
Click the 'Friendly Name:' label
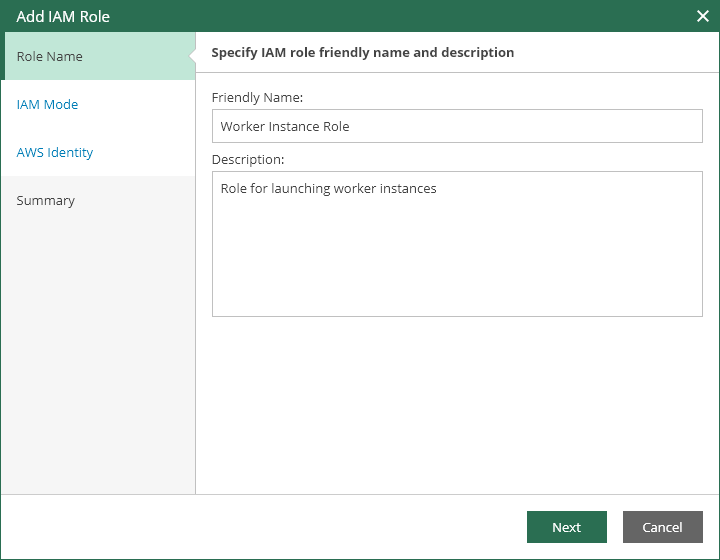click(x=257, y=97)
